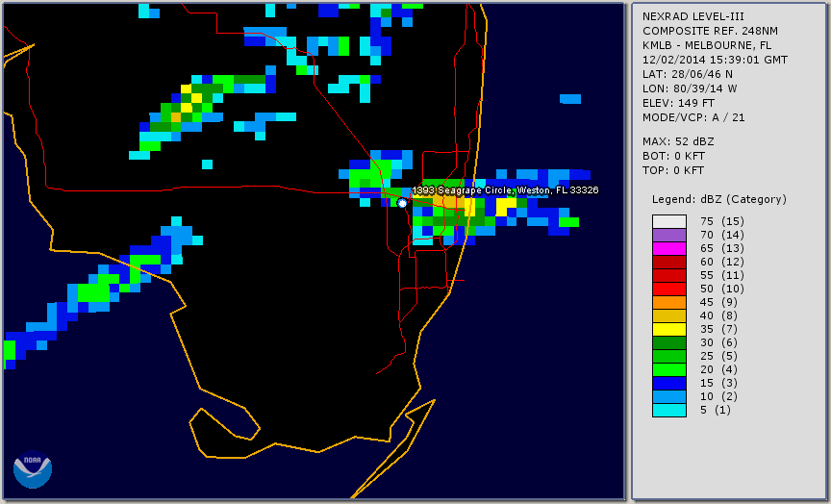Select the 15 dBZ blue legend swatch
Screen dimensions: 831x504
click(x=669, y=383)
